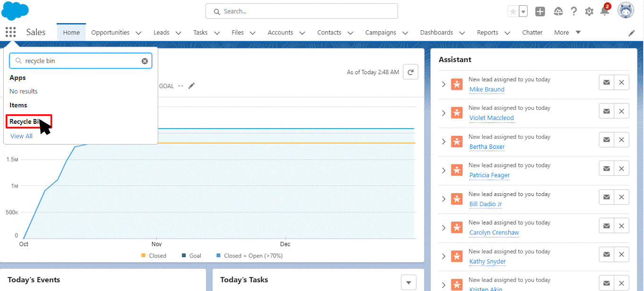
Task: Refresh the quarterly performance chart
Action: coord(410,72)
